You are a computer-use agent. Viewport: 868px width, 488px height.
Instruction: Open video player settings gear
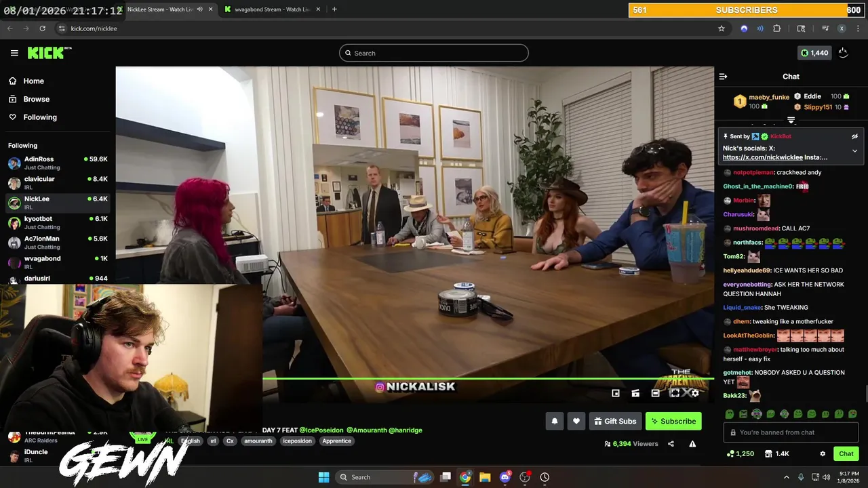(694, 393)
